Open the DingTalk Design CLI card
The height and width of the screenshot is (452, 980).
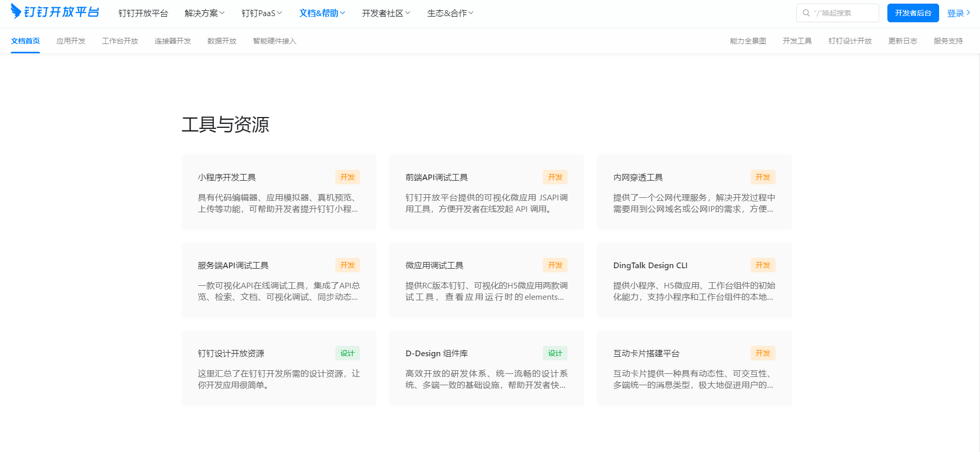pos(694,280)
